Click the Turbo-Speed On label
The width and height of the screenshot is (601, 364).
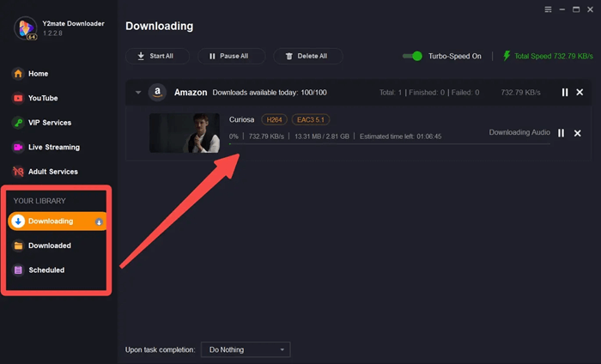coord(454,56)
